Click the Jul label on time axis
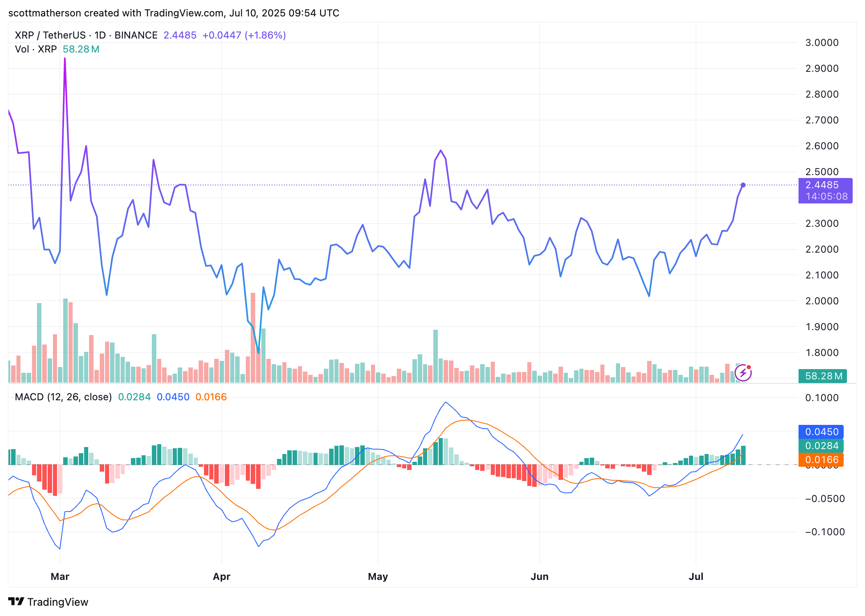This screenshot has height=616, width=865. [696, 577]
